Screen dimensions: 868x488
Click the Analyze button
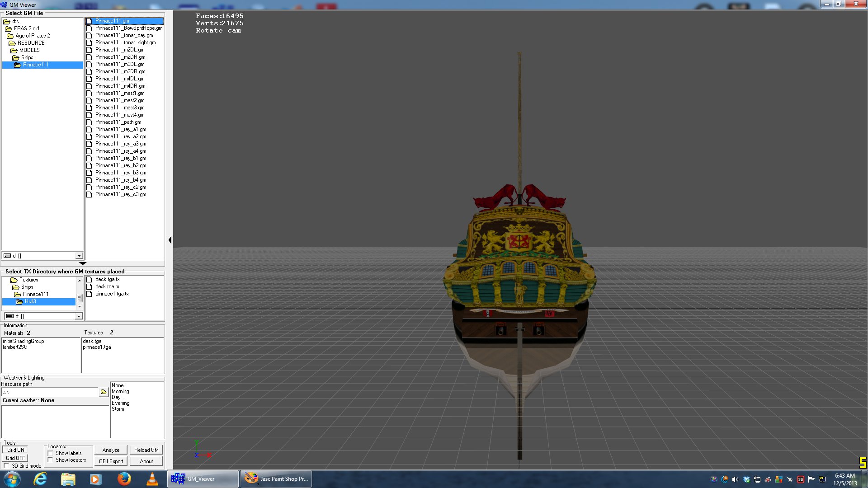(x=111, y=450)
